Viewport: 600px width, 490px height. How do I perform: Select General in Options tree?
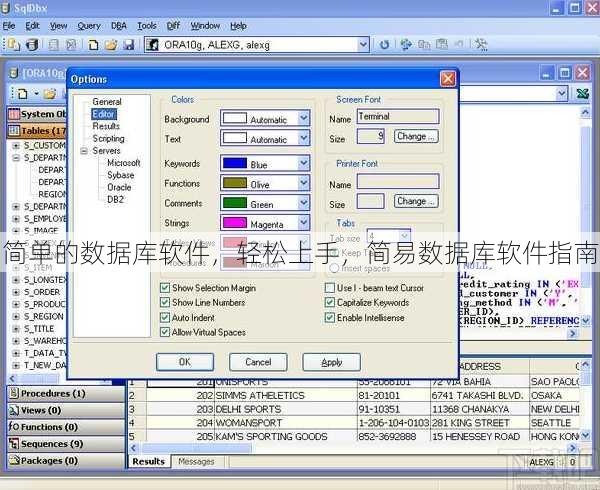point(107,102)
